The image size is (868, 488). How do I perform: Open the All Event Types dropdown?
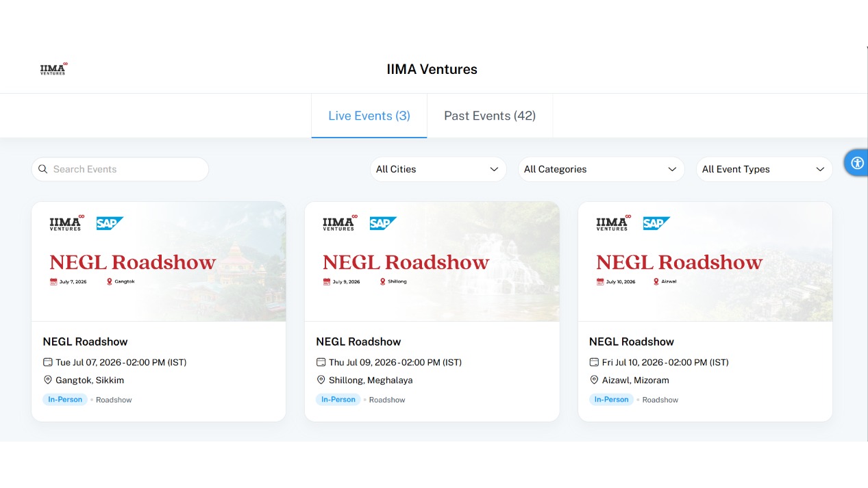[765, 169]
